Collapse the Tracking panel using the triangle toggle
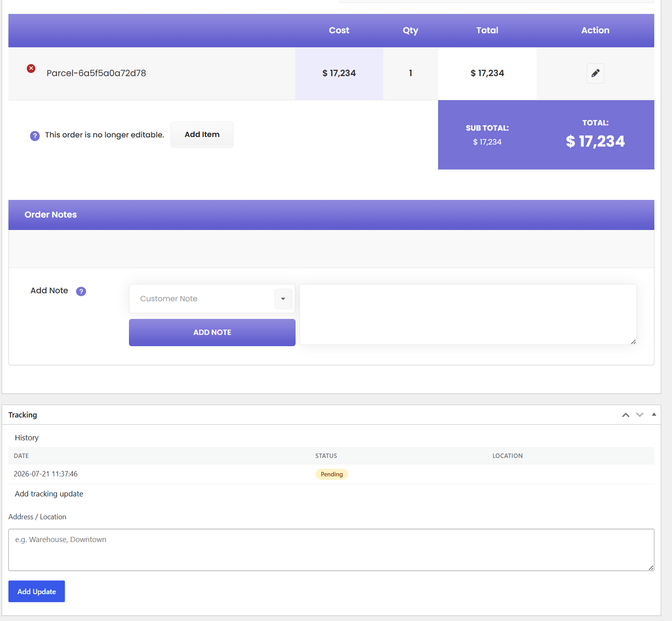This screenshot has width=672, height=621. [x=654, y=414]
